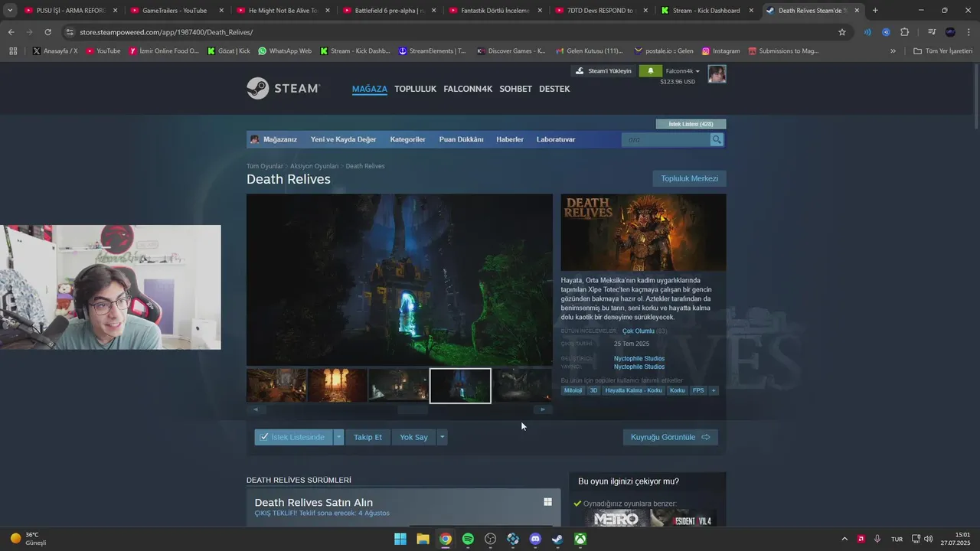Open the SOHBET menu
980x551 pixels.
point(515,89)
